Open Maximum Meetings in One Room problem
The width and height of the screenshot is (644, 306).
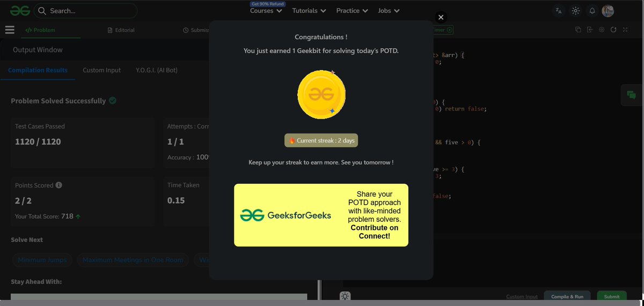(133, 260)
